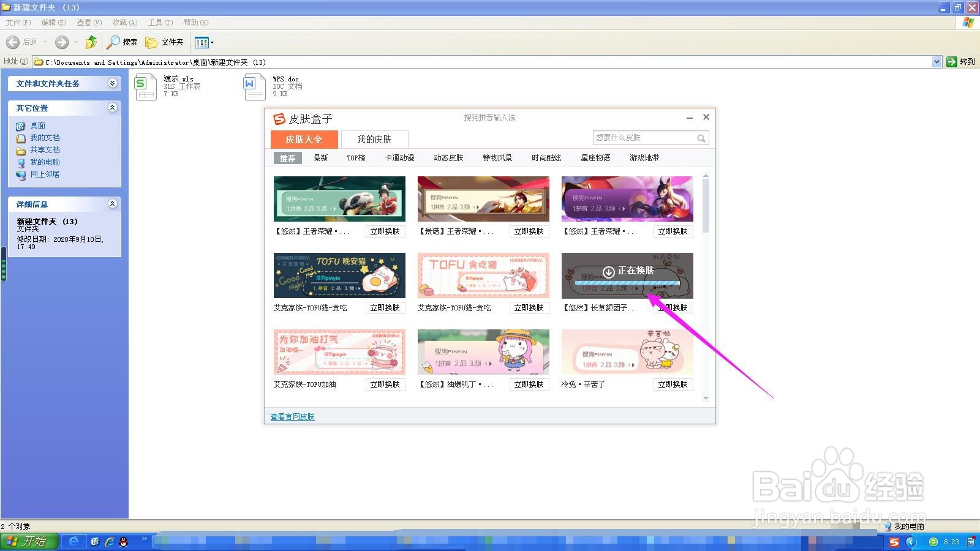Expand the address bar dropdown arrow
980x551 pixels.
(937, 62)
